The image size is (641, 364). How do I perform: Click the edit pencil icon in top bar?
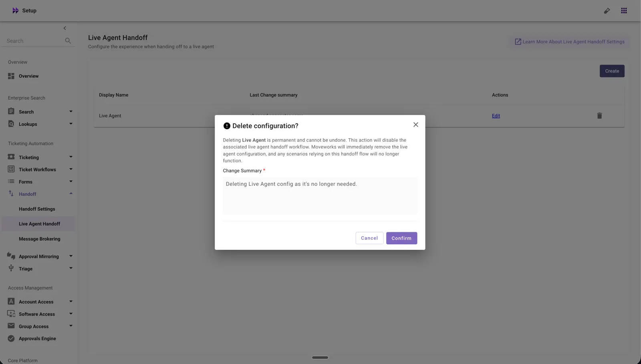pos(607,11)
